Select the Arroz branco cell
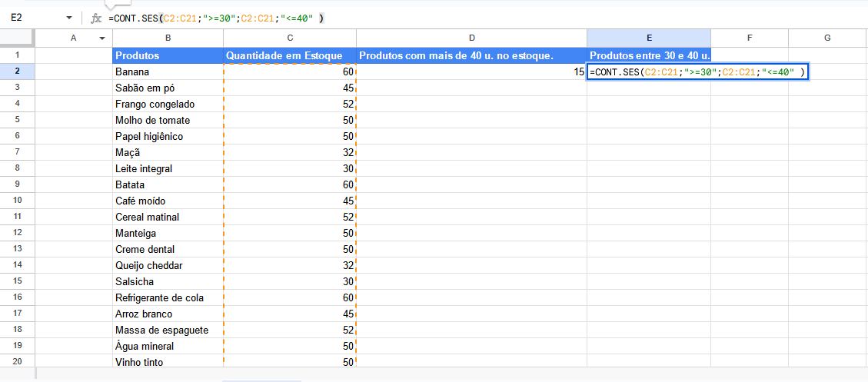The width and height of the screenshot is (868, 382). click(x=168, y=314)
